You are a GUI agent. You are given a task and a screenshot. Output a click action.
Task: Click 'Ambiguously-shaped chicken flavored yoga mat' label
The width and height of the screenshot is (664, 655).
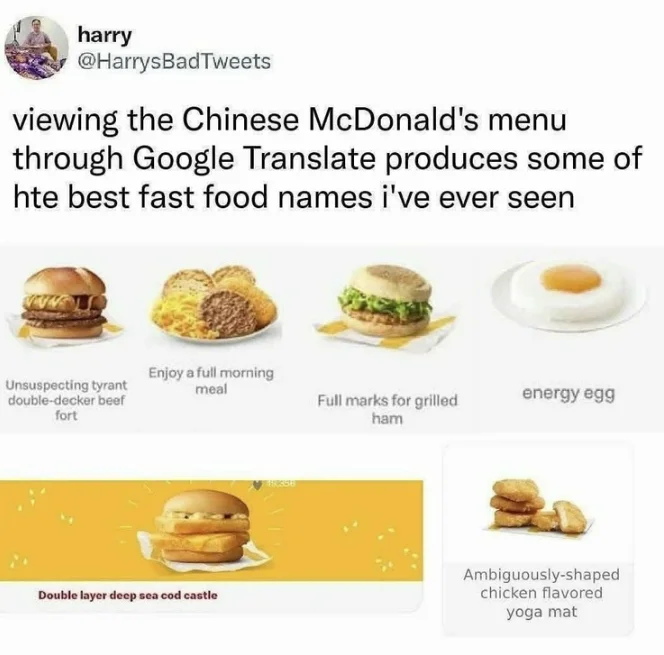pos(542,593)
